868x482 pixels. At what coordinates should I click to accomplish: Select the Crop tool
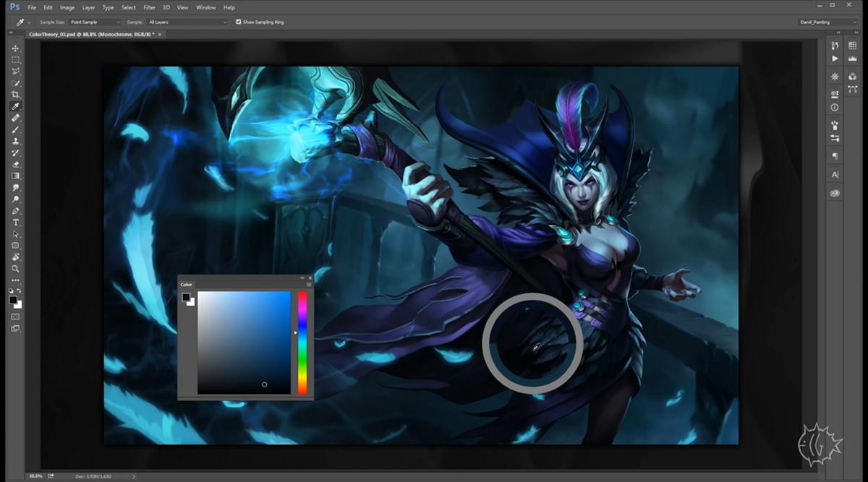pyautogui.click(x=15, y=95)
